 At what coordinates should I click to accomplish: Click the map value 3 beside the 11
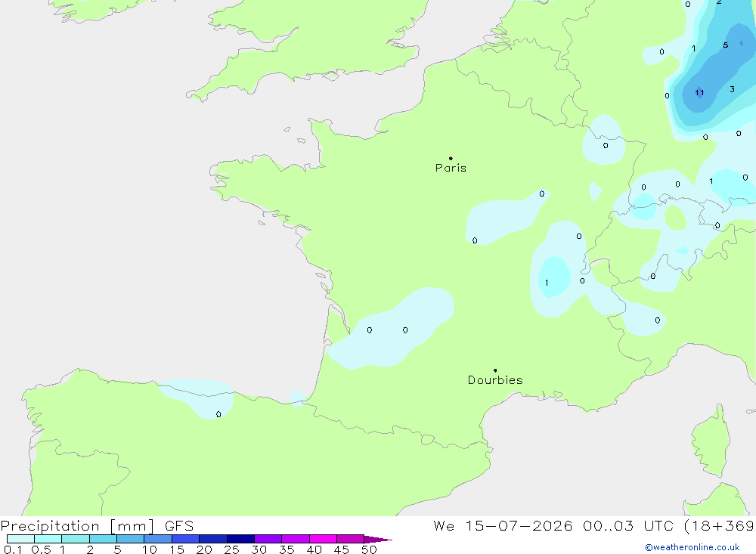point(733,89)
